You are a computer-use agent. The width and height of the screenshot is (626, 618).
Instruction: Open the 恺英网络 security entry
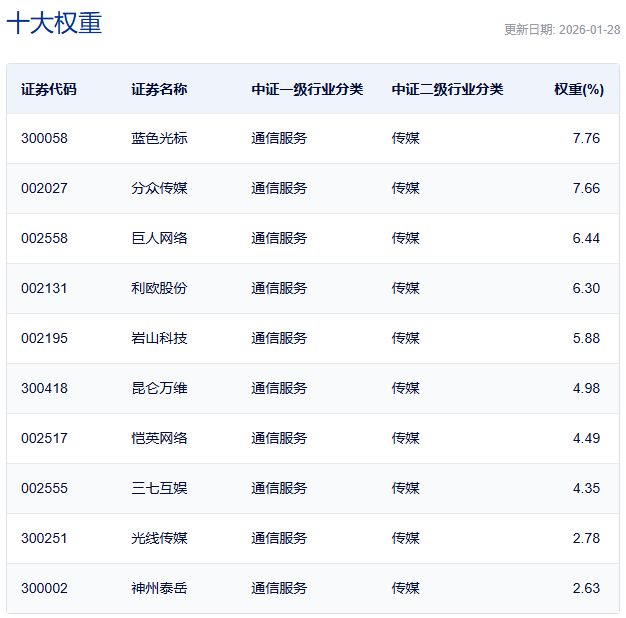pyautogui.click(x=159, y=438)
